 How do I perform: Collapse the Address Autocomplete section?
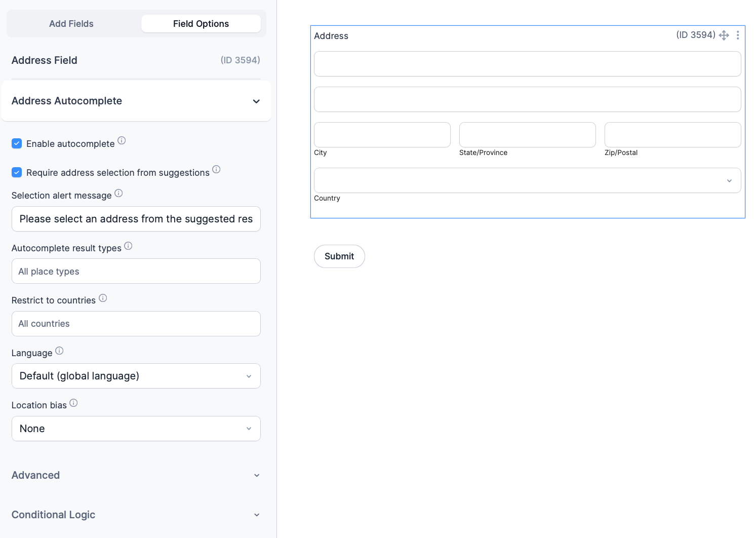point(136,101)
